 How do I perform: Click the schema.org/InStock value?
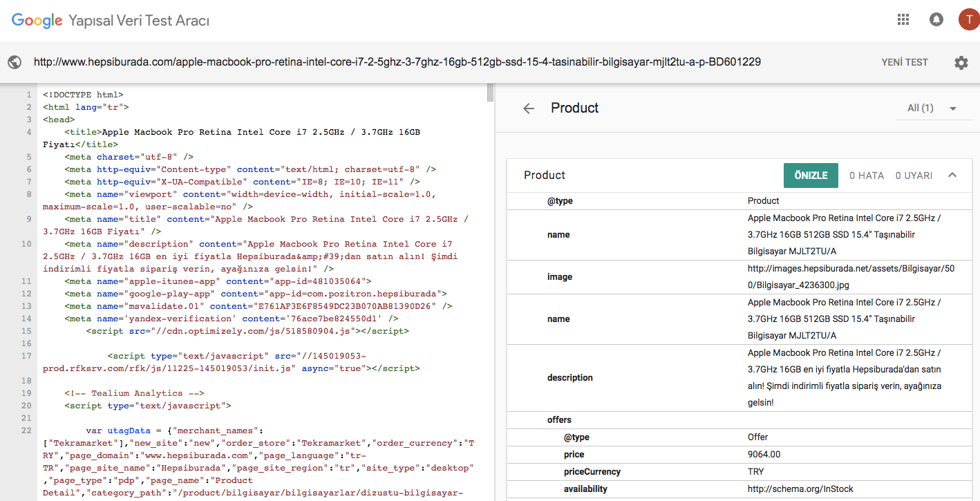pyautogui.click(x=800, y=489)
